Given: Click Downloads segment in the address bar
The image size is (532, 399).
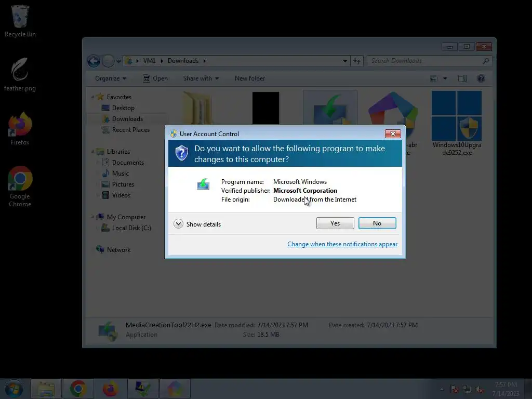Looking at the screenshot, I should pos(183,61).
